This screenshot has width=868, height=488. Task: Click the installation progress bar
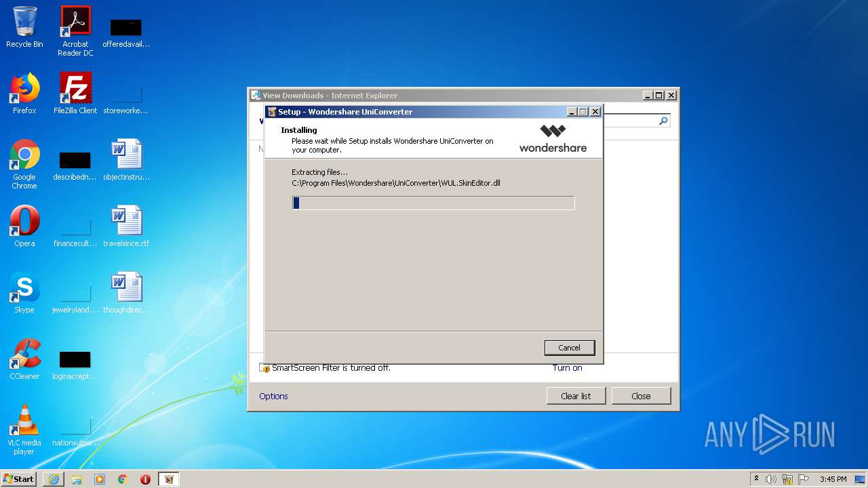click(x=433, y=203)
